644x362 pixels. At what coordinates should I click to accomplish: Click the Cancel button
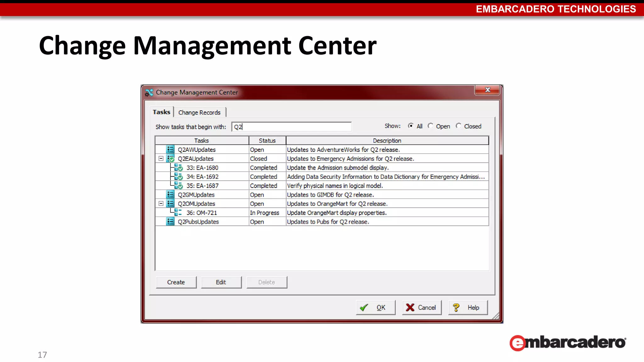pos(422,307)
